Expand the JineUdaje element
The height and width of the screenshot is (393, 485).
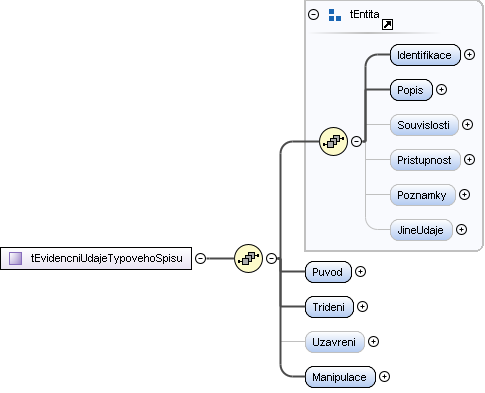(461, 229)
